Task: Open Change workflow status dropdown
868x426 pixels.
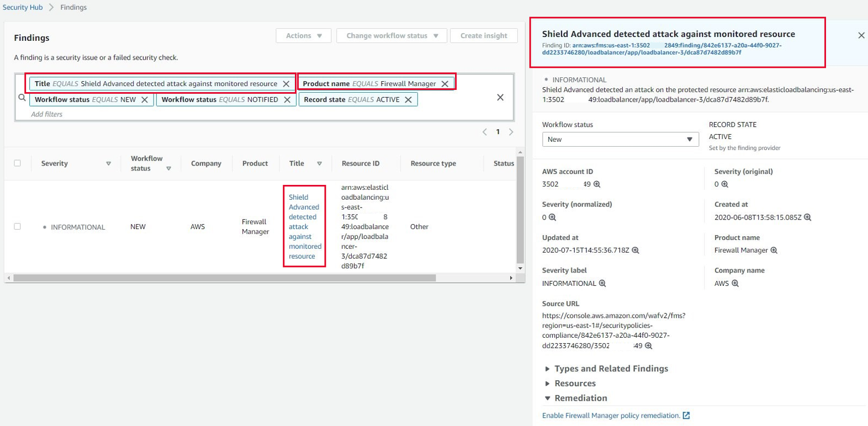Action: pos(391,36)
